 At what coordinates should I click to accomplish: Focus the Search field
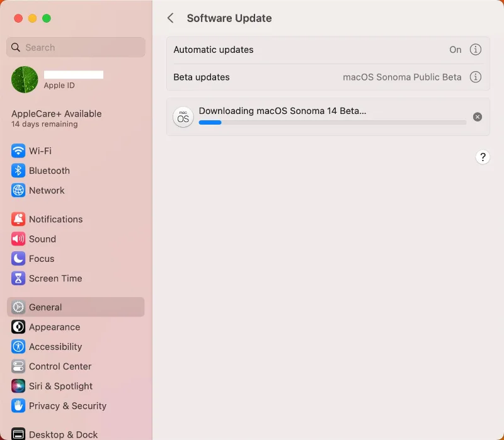click(x=76, y=47)
